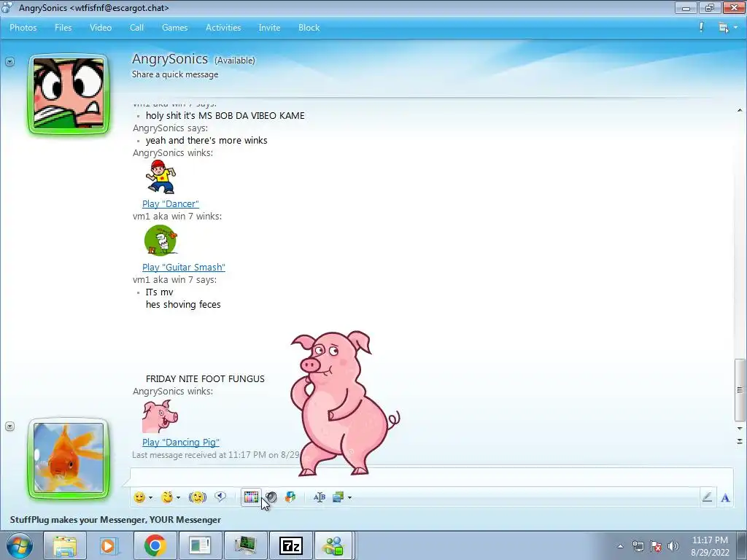Click the Dancing Pig wink thumbnail
The image size is (747, 560).
(160, 416)
